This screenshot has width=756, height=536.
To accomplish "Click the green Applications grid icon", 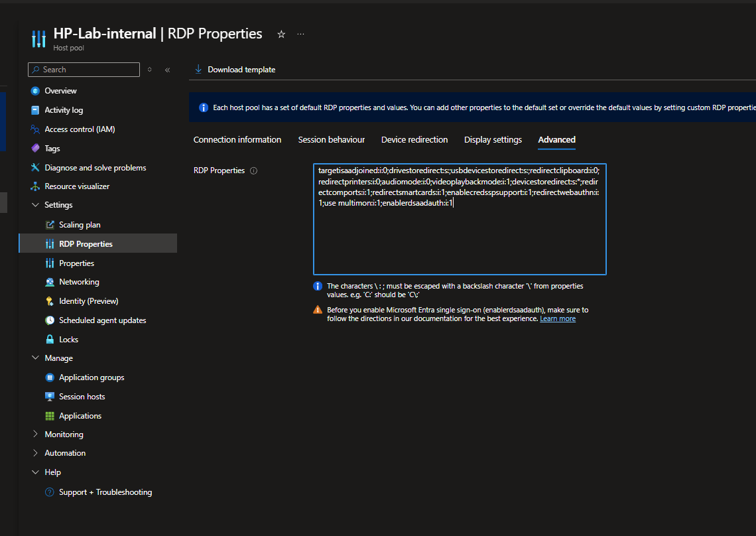I will tap(50, 416).
